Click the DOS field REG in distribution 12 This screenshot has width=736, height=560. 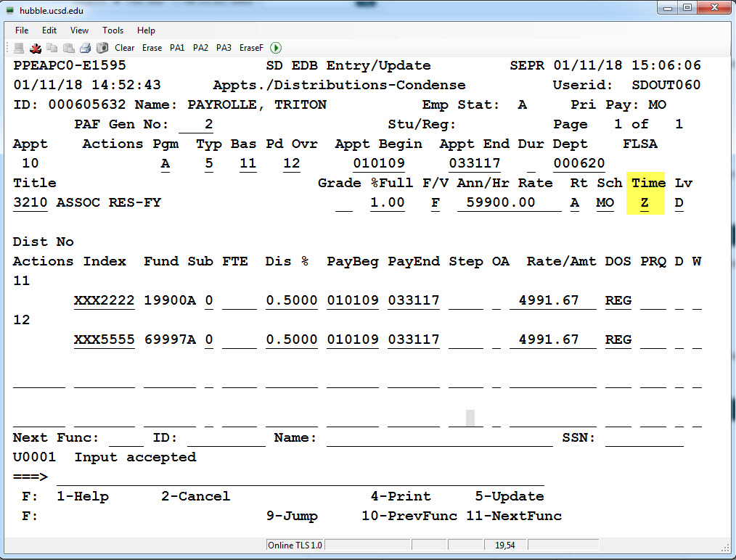[x=618, y=340]
